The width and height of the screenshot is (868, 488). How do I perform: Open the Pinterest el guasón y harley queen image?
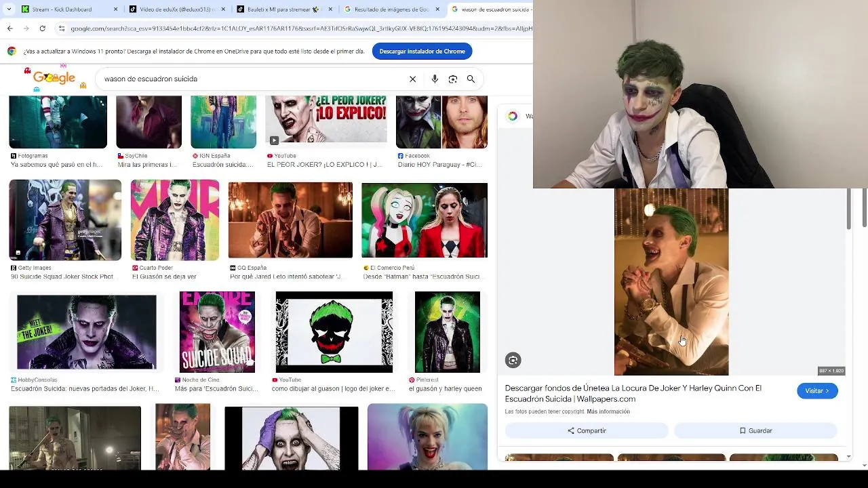448,332
